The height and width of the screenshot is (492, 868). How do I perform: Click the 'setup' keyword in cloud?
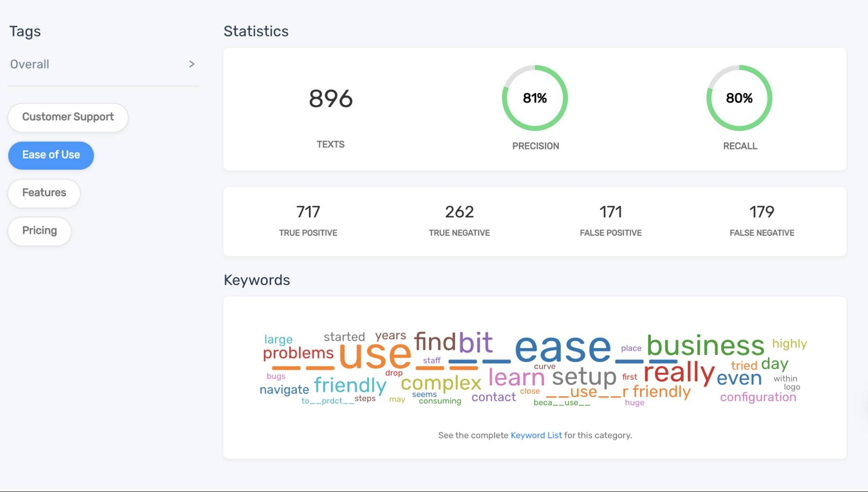click(584, 377)
